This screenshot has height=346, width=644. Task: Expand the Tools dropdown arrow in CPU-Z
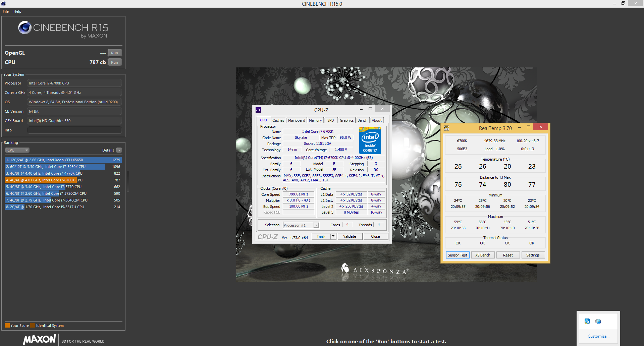(x=333, y=236)
